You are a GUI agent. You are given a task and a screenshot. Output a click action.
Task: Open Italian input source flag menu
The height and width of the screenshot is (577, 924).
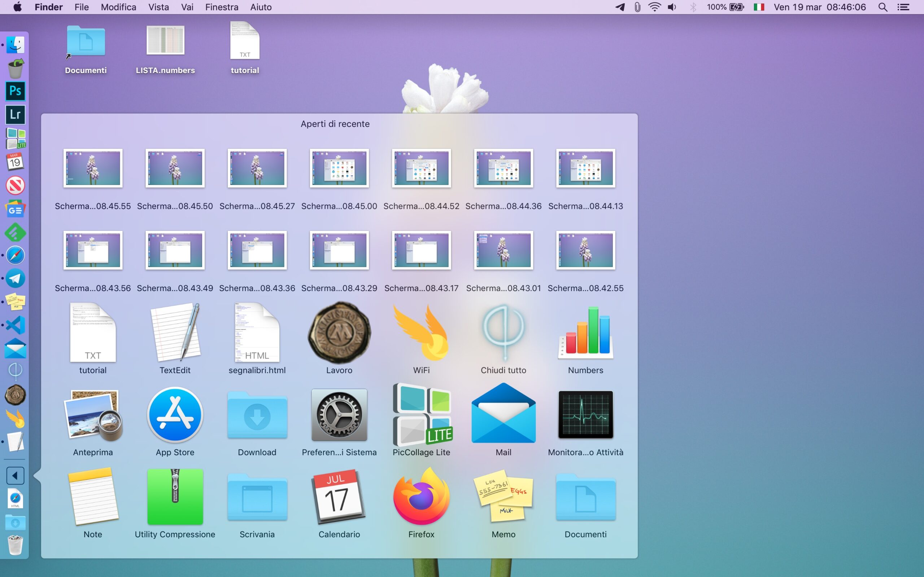click(x=759, y=7)
